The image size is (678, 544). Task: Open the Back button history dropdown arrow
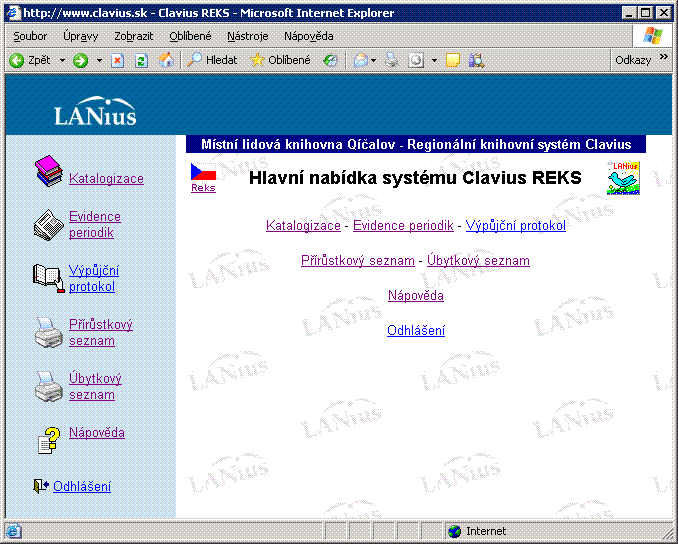(62, 61)
